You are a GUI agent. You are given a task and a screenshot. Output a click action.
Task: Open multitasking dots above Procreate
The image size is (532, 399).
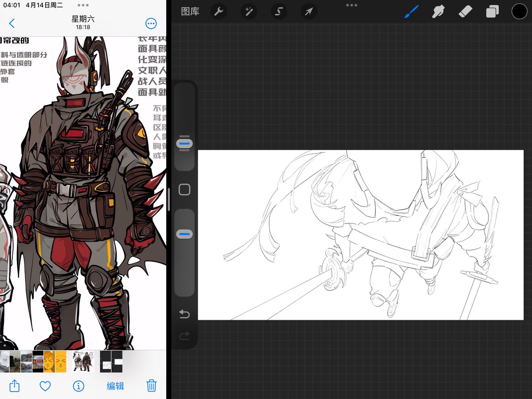point(352,5)
